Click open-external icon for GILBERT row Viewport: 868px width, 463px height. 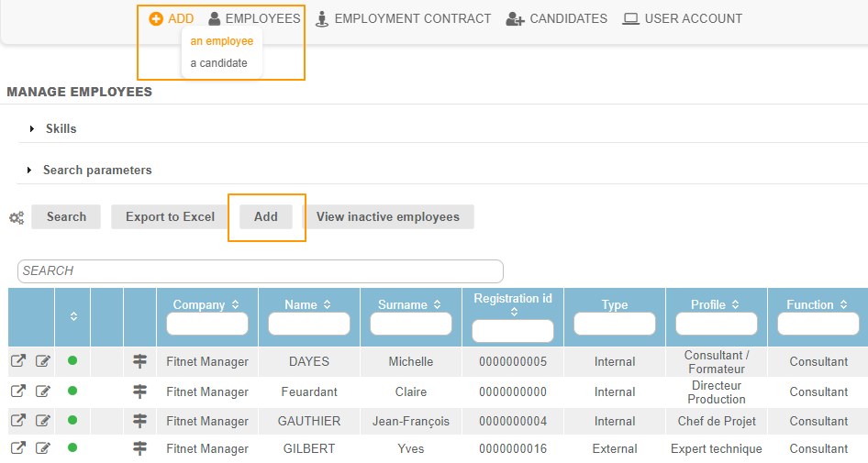click(18, 448)
